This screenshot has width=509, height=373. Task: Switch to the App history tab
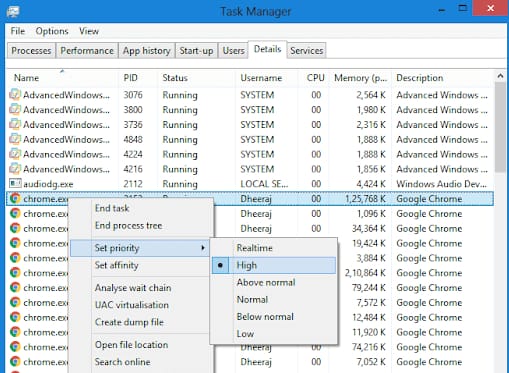(x=147, y=51)
